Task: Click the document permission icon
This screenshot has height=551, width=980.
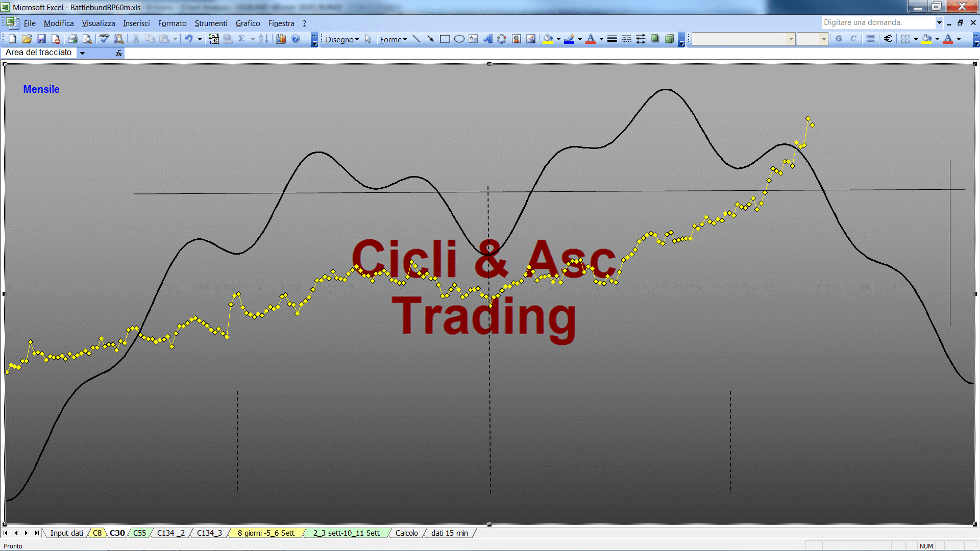Action: pos(56,39)
